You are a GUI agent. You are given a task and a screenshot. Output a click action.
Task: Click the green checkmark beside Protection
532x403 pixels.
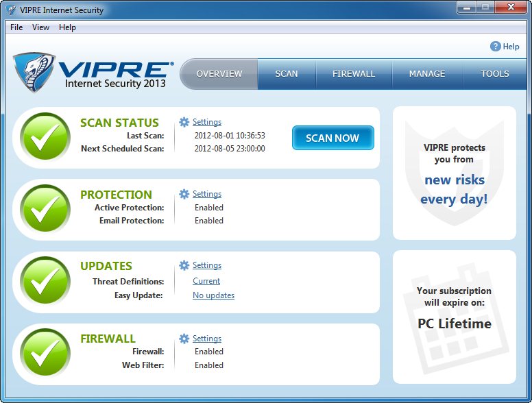45,208
